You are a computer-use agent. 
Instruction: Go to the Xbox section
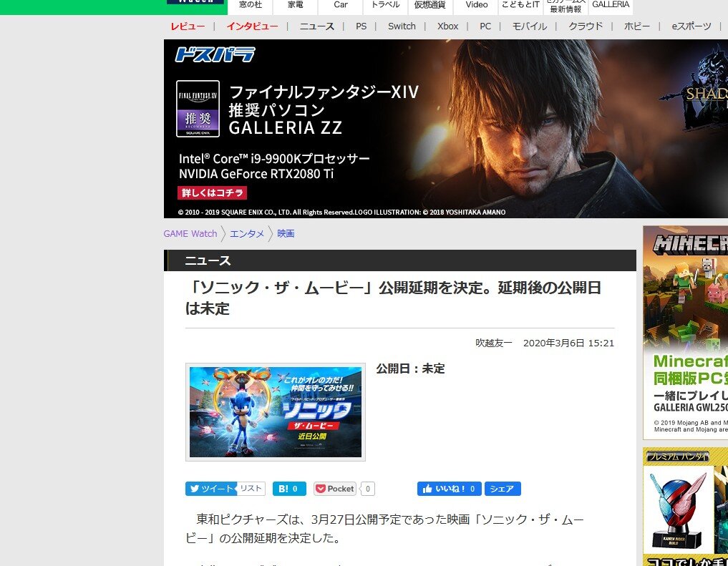pyautogui.click(x=447, y=26)
